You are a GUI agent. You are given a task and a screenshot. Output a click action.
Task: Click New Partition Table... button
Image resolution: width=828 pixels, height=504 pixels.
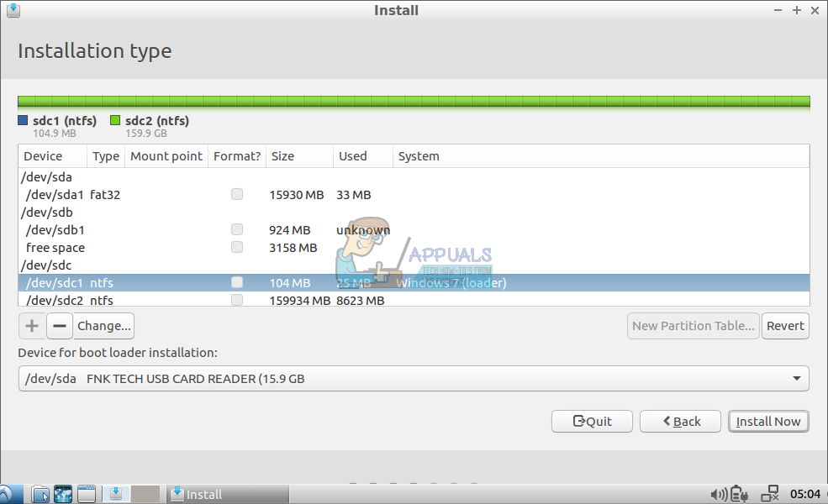click(694, 326)
